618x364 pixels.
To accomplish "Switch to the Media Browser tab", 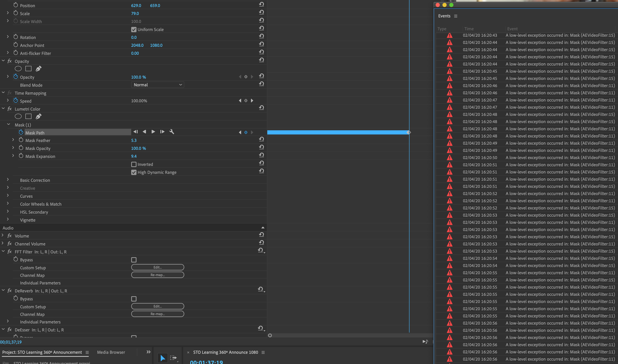I will 111,352.
